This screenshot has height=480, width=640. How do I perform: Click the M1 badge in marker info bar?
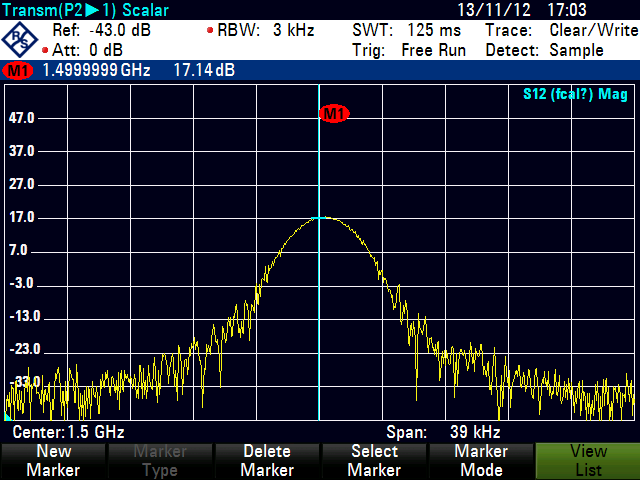[x=19, y=71]
